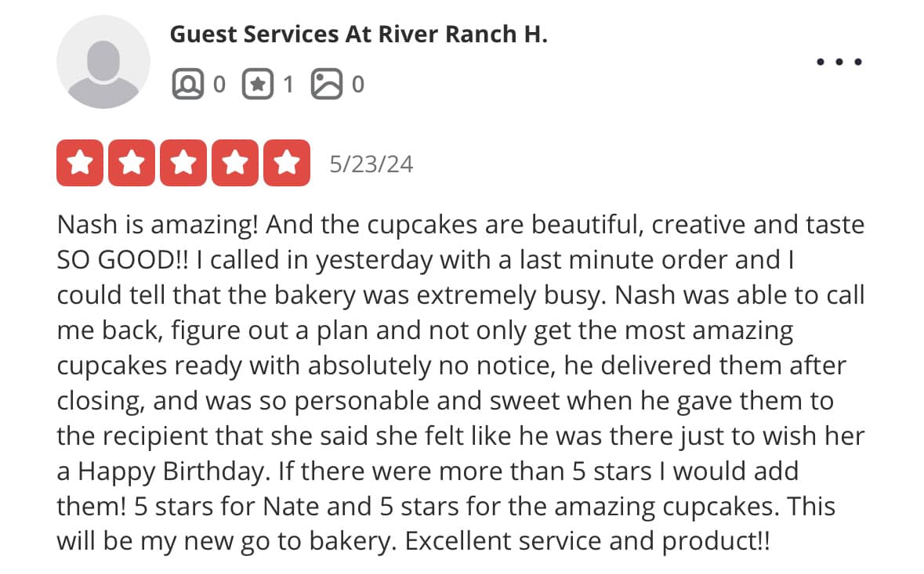
Task: Click the photos count image icon
Action: click(327, 85)
